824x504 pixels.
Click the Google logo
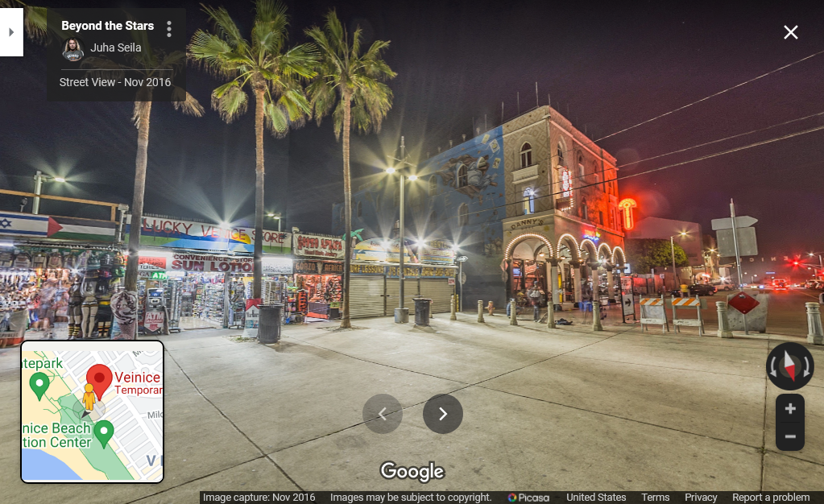tap(412, 471)
